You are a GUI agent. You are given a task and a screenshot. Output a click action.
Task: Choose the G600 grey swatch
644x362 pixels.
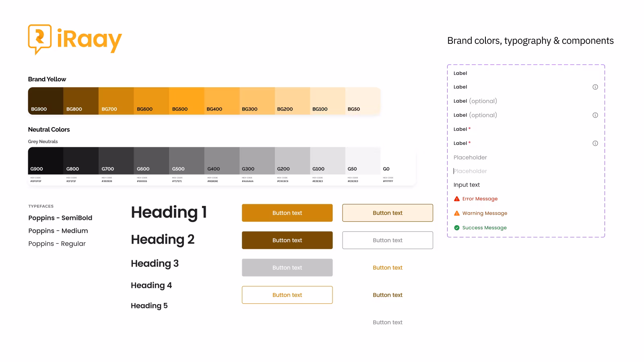[151, 161]
